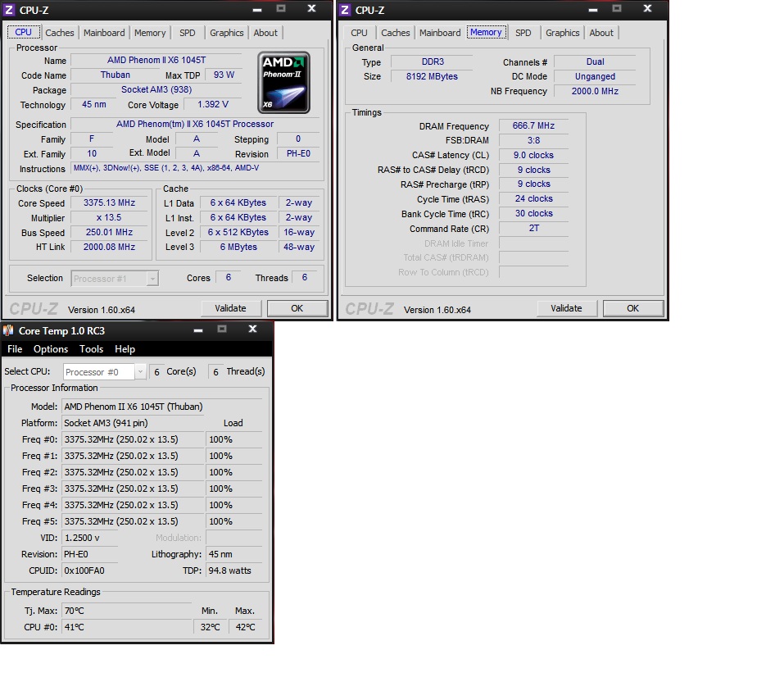Switch to Graphics tab in right CPU-Z window

tap(563, 33)
